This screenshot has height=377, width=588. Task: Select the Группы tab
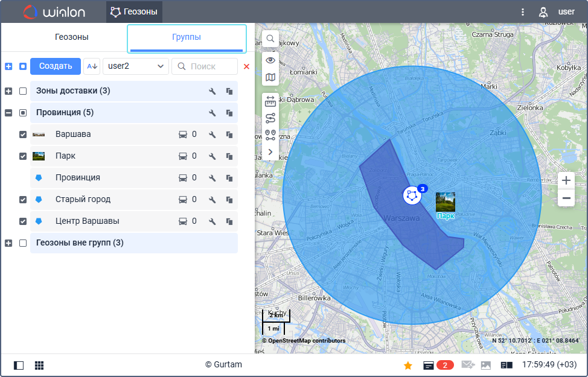(x=186, y=37)
